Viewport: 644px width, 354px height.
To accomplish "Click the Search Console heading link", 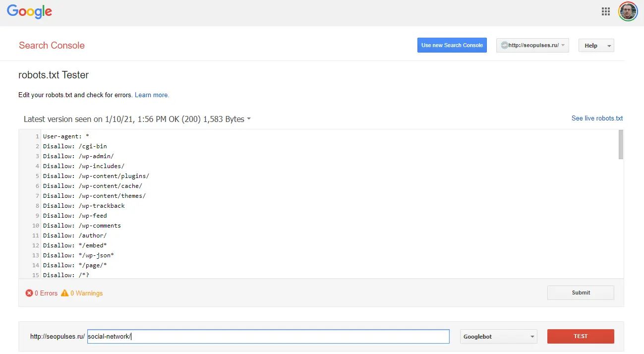I will [52, 45].
